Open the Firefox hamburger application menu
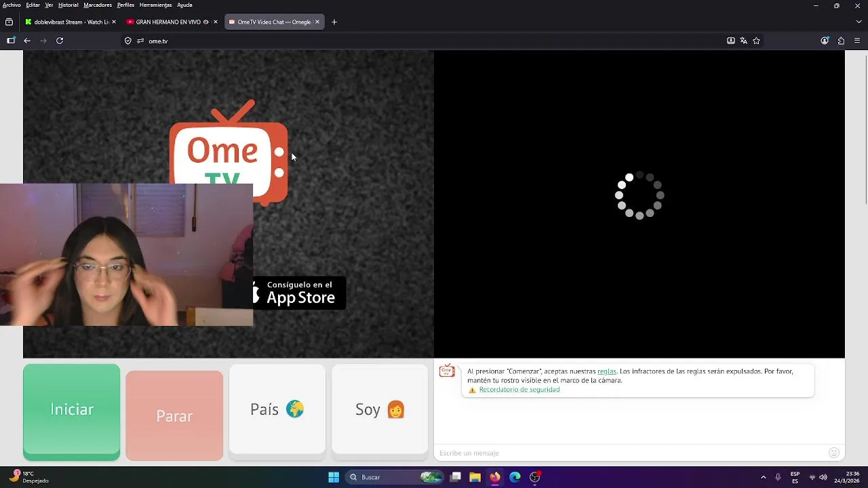 click(857, 41)
